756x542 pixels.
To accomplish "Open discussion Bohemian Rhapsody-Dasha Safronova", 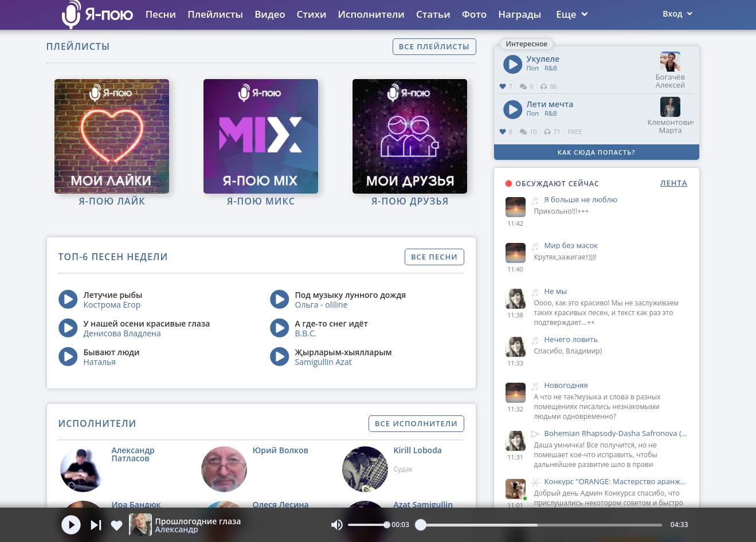I will [x=616, y=434].
